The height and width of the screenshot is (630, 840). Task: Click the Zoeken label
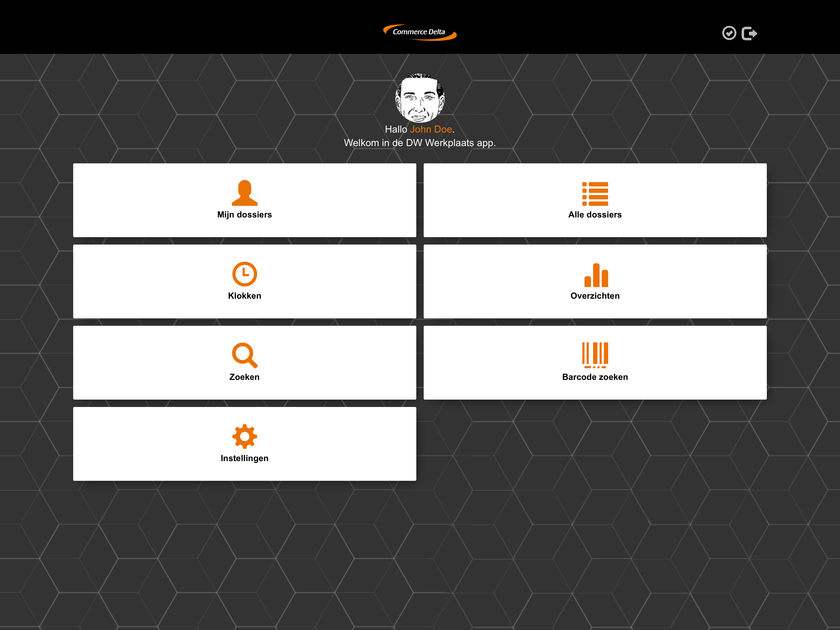tap(244, 377)
